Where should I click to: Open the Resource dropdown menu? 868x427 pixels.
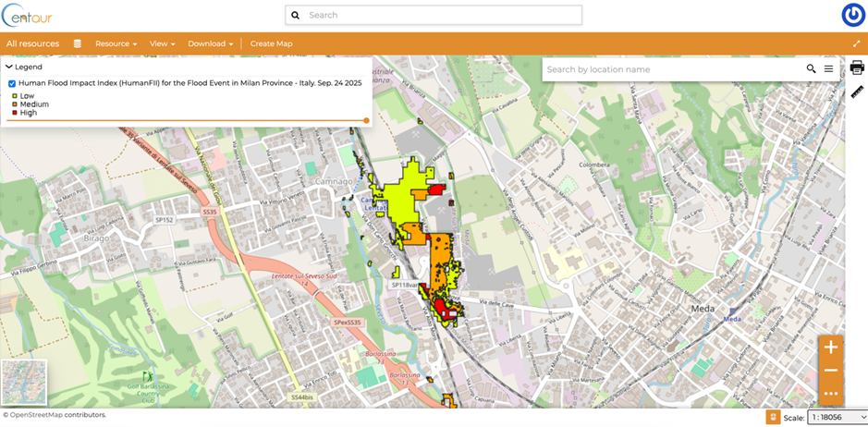coord(116,43)
